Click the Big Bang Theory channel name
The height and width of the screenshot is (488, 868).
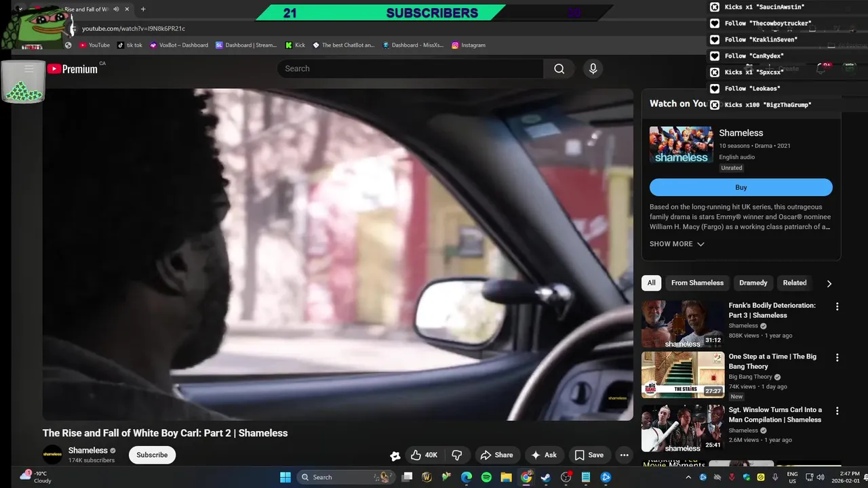(x=750, y=377)
